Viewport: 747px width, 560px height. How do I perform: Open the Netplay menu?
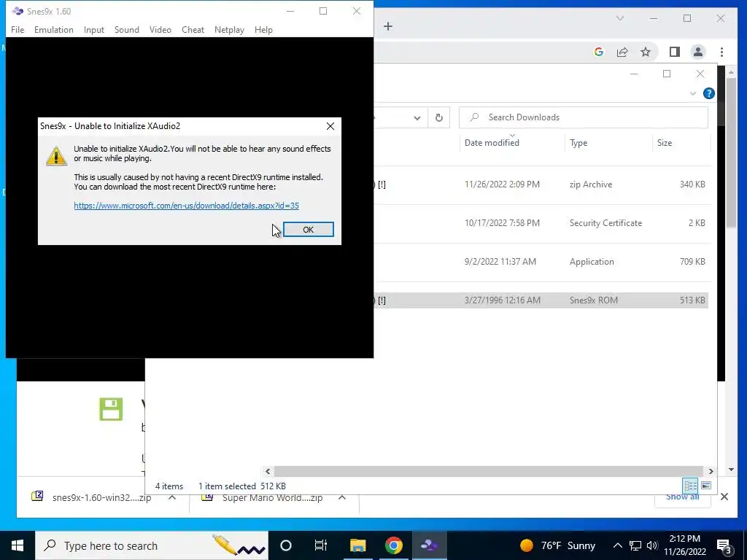click(x=229, y=29)
